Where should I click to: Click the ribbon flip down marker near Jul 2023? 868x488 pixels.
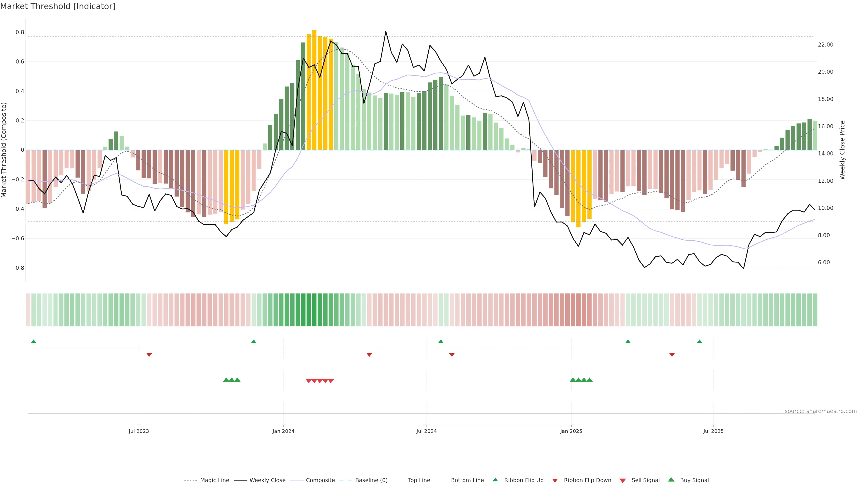[x=149, y=355]
